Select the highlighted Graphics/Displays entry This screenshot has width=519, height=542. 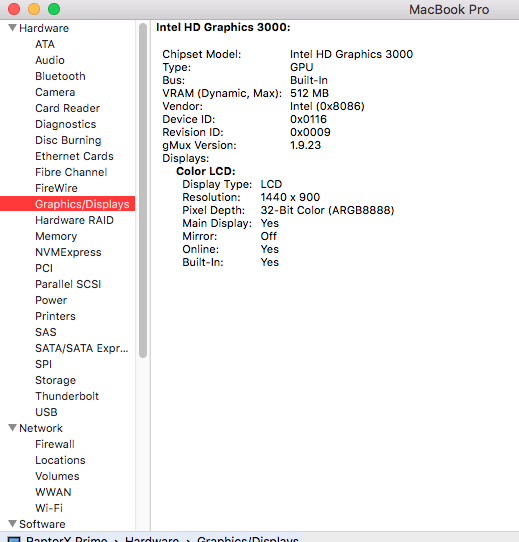coord(67,204)
